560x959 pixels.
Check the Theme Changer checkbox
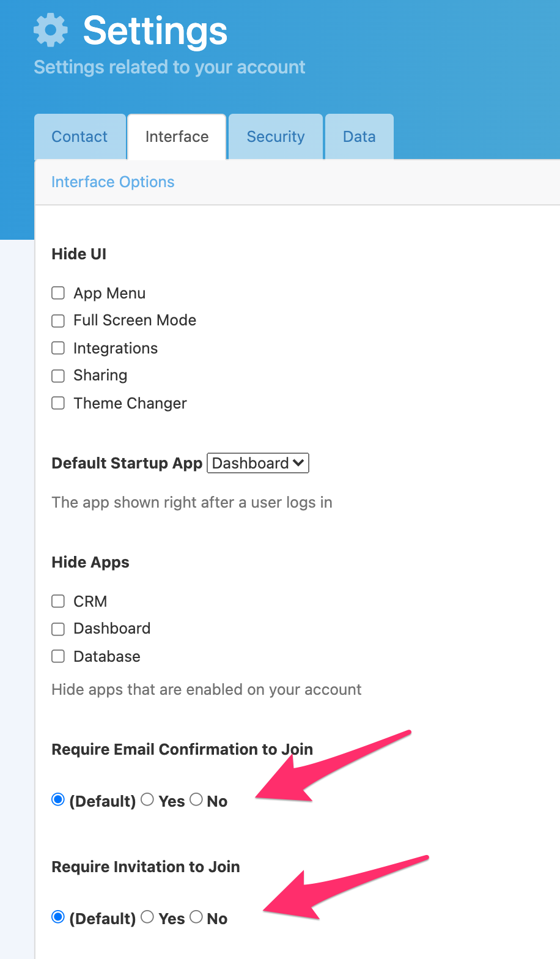58,403
